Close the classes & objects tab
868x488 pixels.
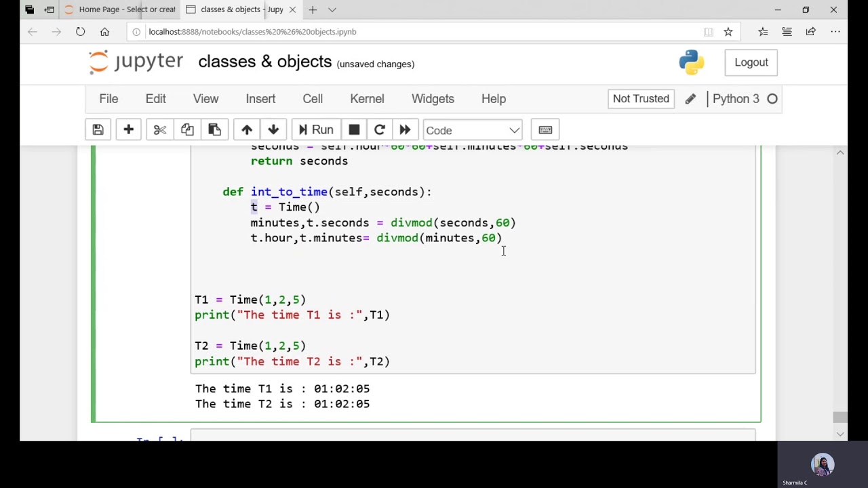point(292,9)
